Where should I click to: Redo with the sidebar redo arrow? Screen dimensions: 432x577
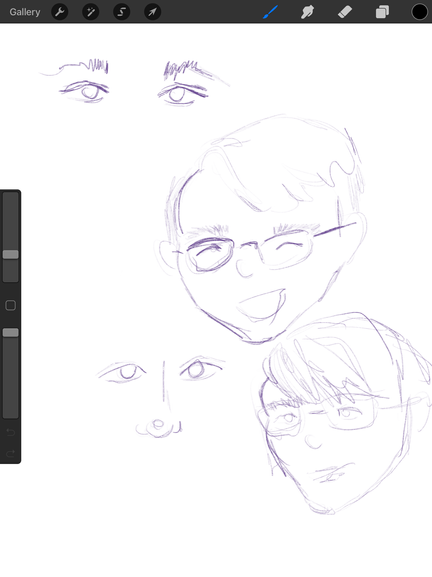coord(11,453)
